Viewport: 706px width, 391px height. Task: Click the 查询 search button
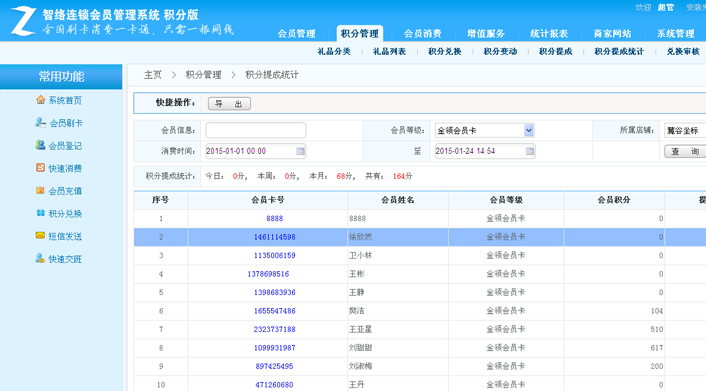click(x=685, y=151)
